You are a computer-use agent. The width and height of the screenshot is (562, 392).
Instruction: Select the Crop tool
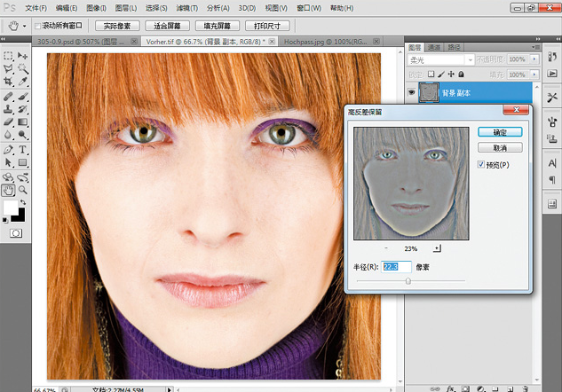(x=8, y=82)
